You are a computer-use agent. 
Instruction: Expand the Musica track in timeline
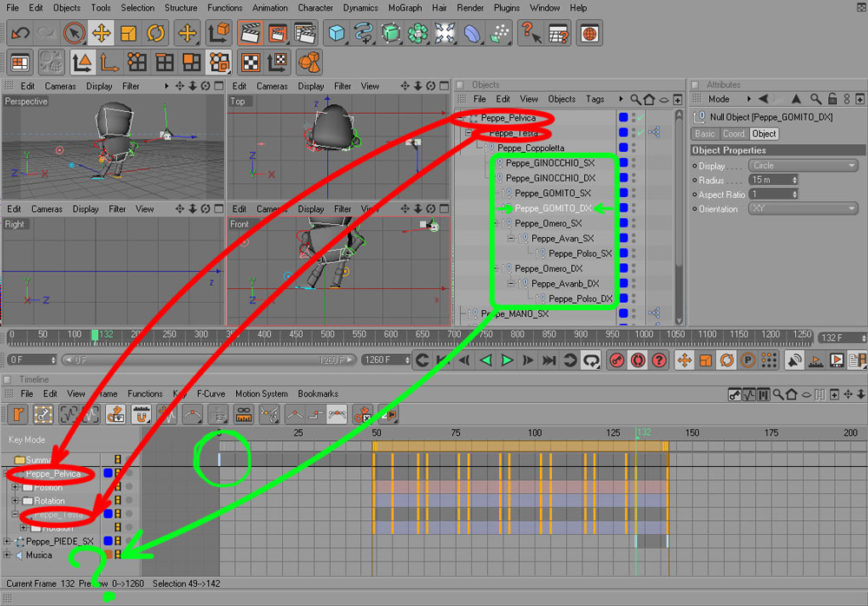[x=7, y=555]
